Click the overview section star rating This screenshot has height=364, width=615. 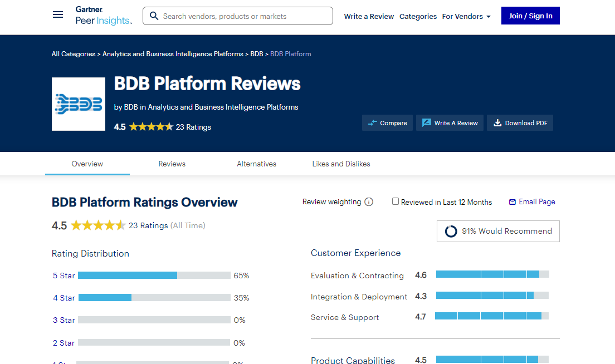(98, 225)
